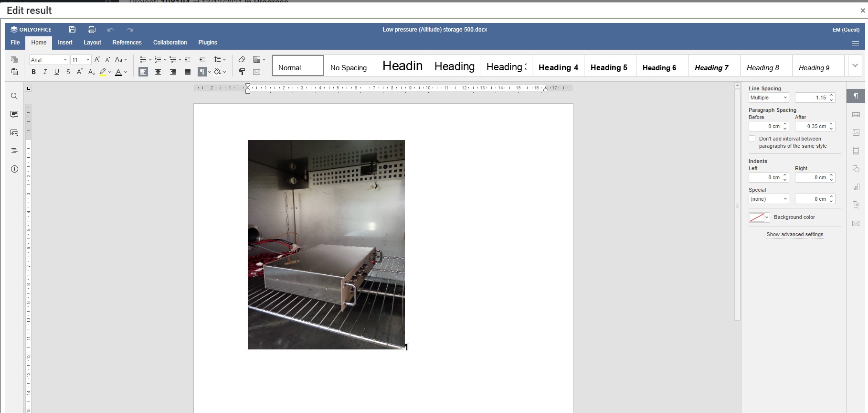Copy the paragraph style with the paint roller
This screenshot has height=413, width=868.
pyautogui.click(x=242, y=72)
